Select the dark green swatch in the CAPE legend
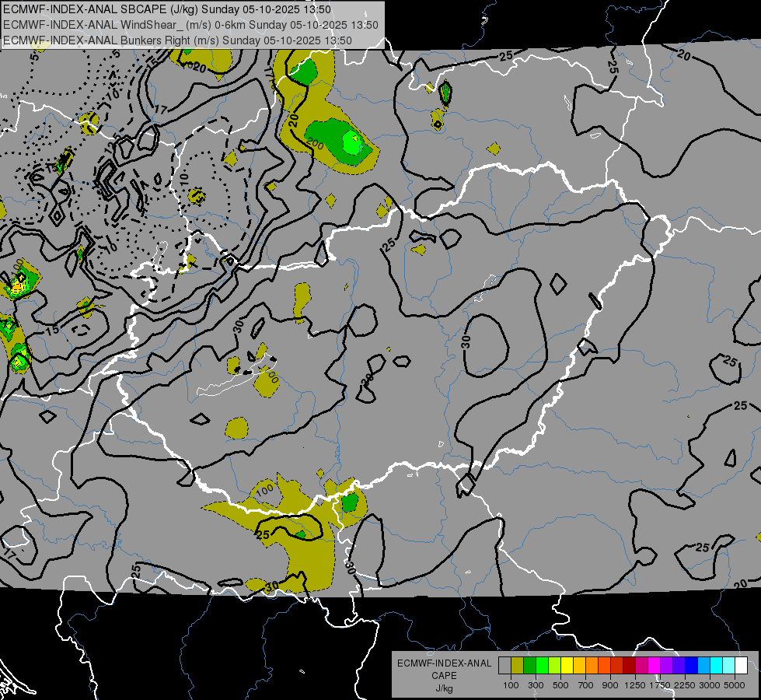 (x=529, y=665)
